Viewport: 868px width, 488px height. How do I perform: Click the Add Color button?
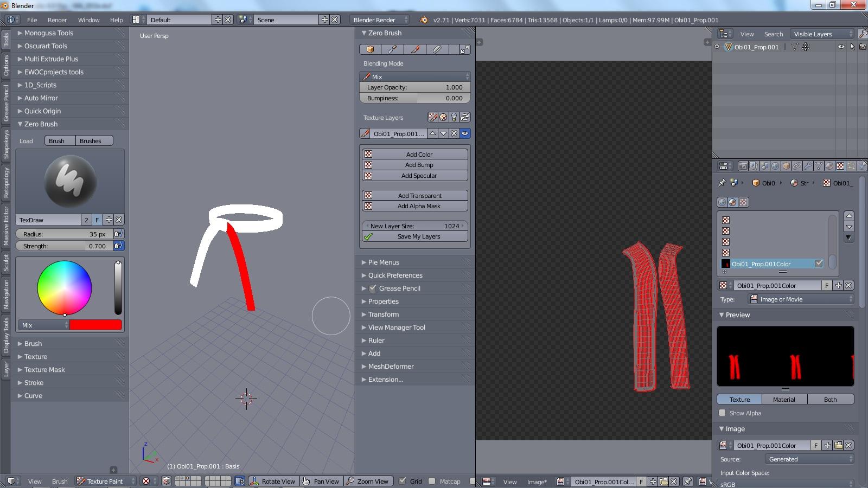coord(415,155)
